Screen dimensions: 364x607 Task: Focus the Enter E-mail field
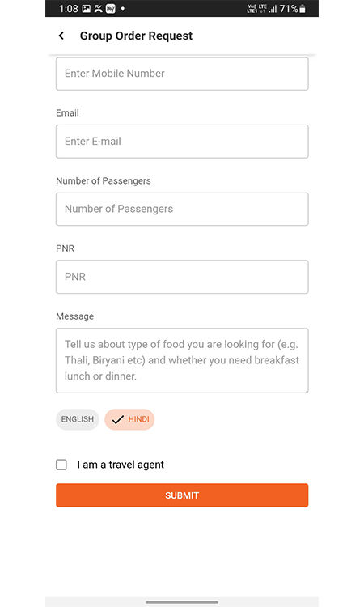[x=182, y=142]
